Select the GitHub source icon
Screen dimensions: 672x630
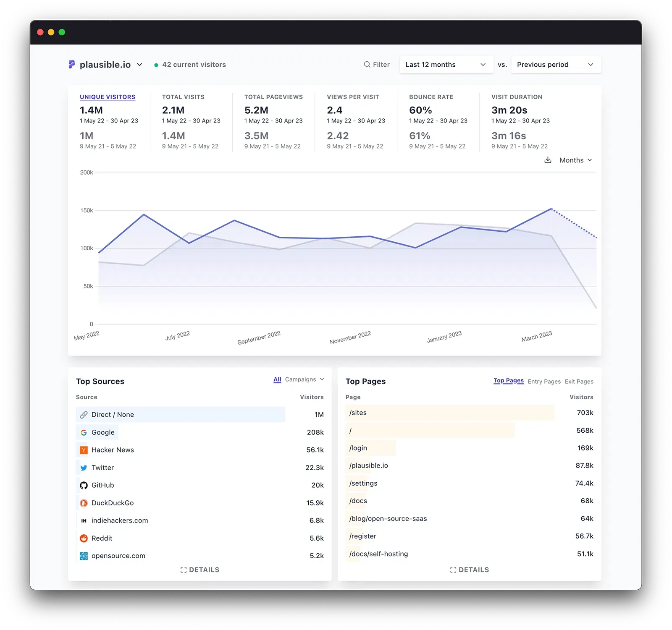[84, 485]
